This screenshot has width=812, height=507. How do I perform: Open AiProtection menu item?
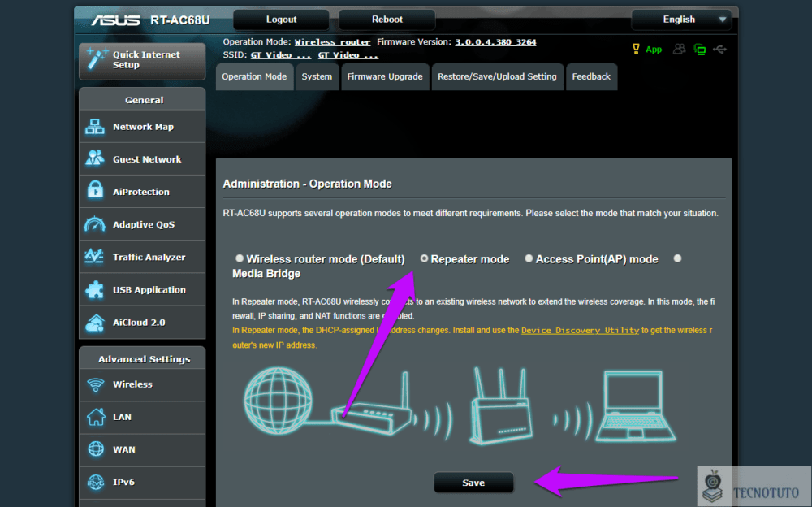(142, 192)
